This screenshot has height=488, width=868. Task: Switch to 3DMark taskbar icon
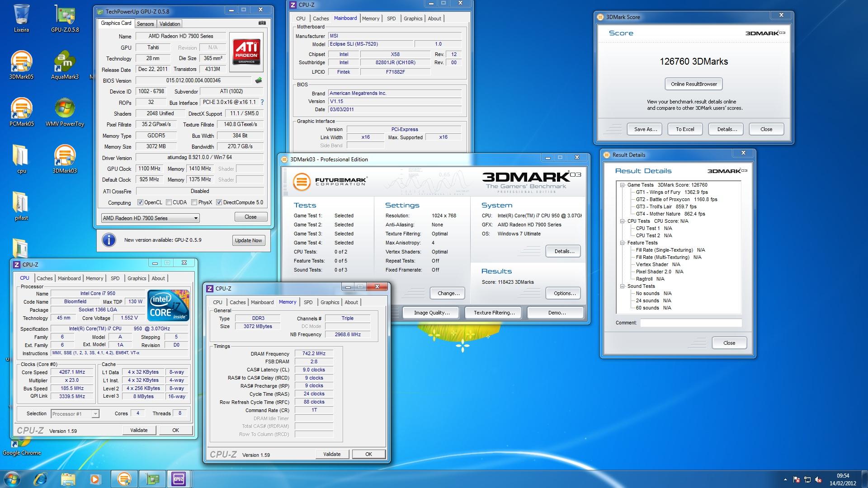coord(124,479)
